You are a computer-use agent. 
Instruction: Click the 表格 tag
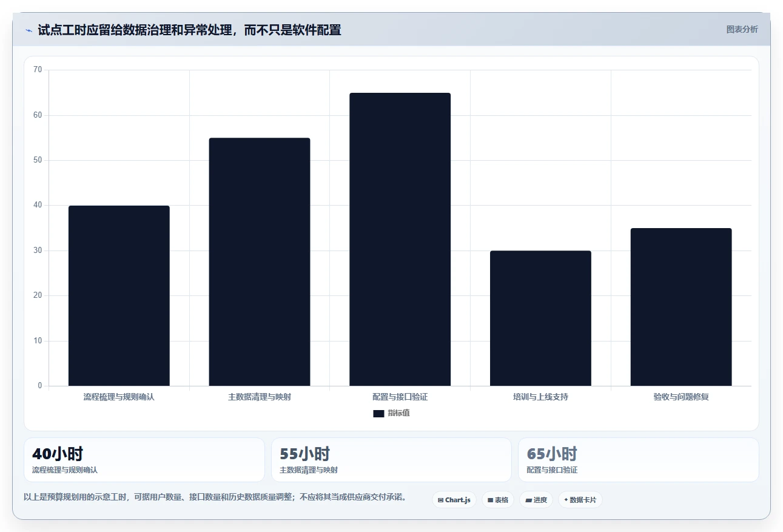pos(498,500)
